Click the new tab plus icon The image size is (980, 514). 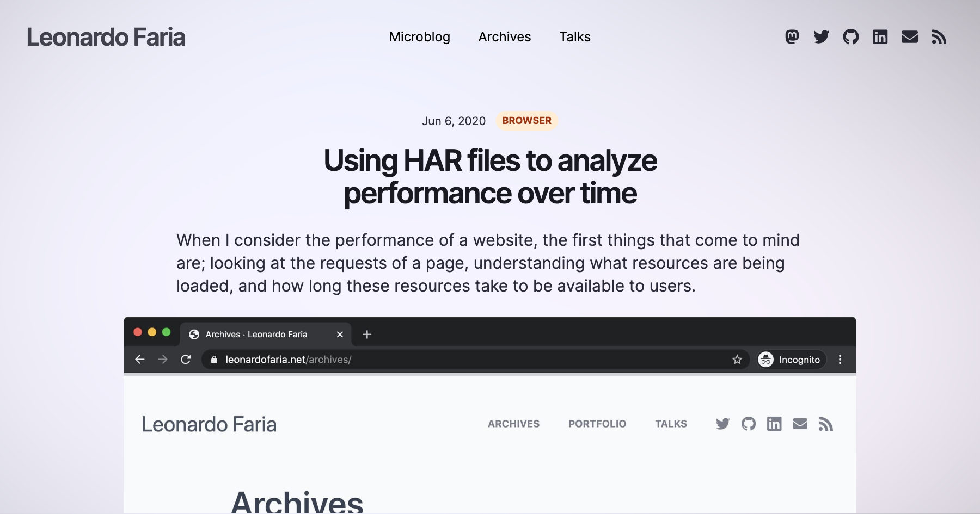pos(367,335)
